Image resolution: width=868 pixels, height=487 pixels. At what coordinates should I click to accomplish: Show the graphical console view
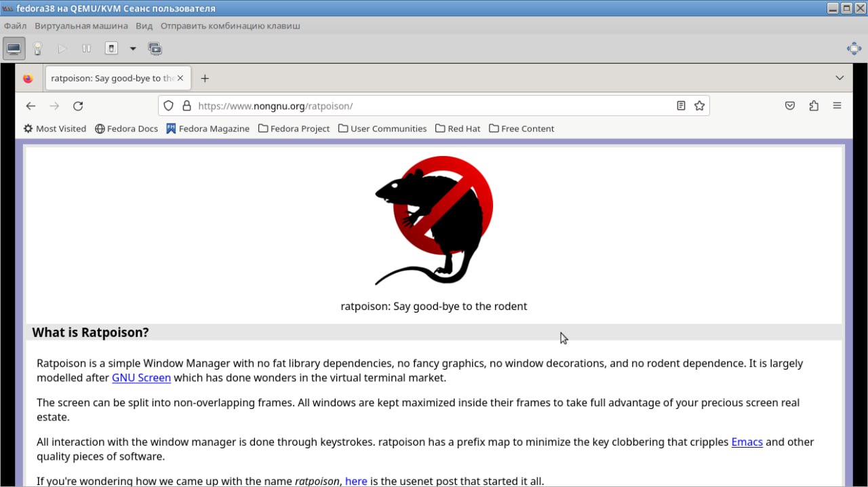14,49
